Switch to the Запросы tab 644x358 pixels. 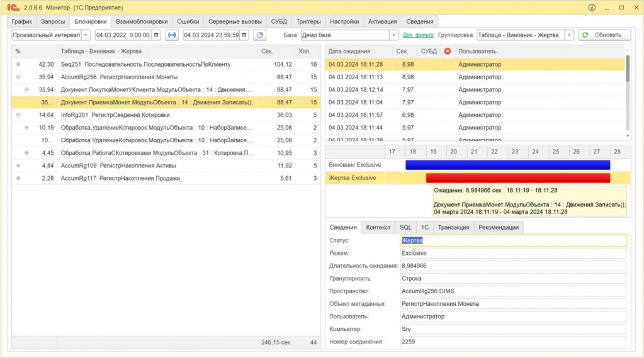click(53, 21)
